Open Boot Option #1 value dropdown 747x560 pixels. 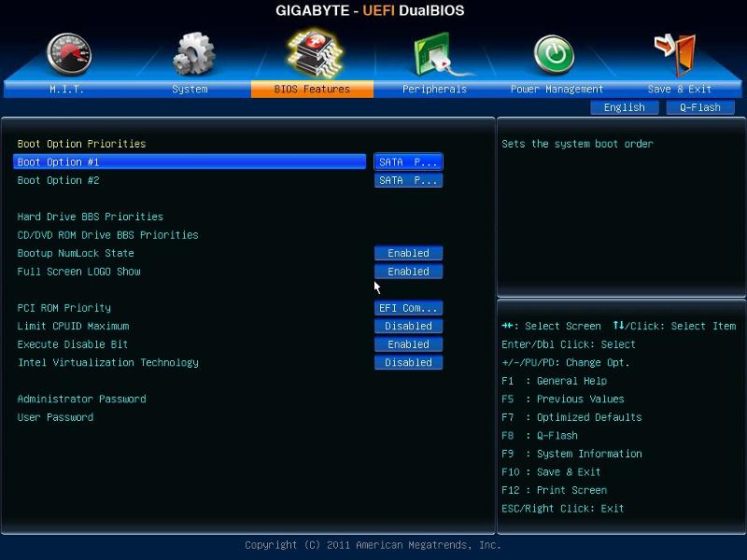pyautogui.click(x=408, y=161)
